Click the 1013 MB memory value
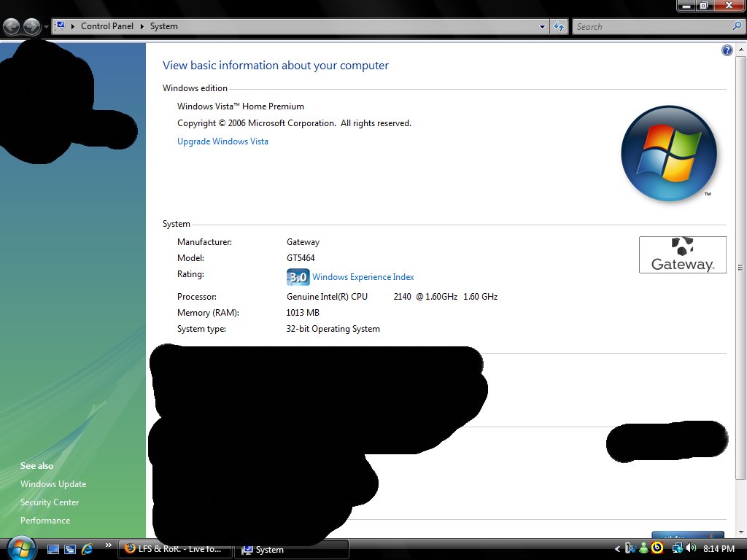The image size is (747, 560). coord(303,313)
